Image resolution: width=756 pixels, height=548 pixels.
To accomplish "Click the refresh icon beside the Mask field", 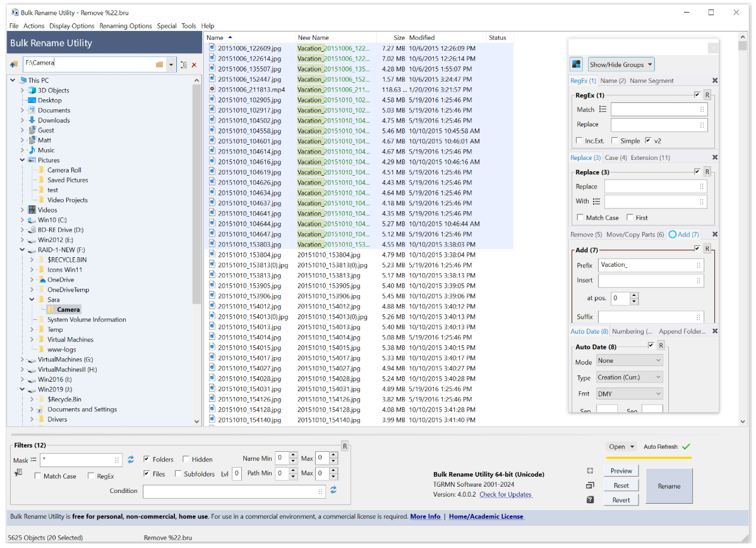I will 131,460.
